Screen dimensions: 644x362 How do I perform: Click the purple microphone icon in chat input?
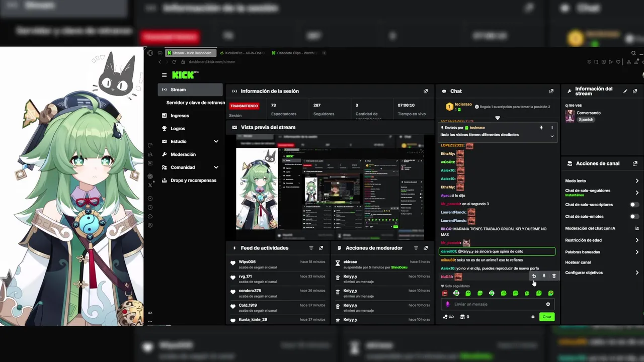click(447, 304)
